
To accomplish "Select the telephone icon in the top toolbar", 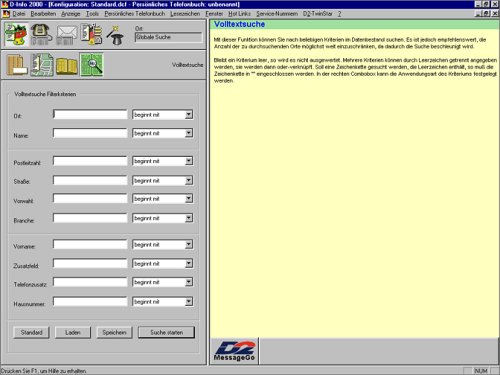I will (41, 35).
